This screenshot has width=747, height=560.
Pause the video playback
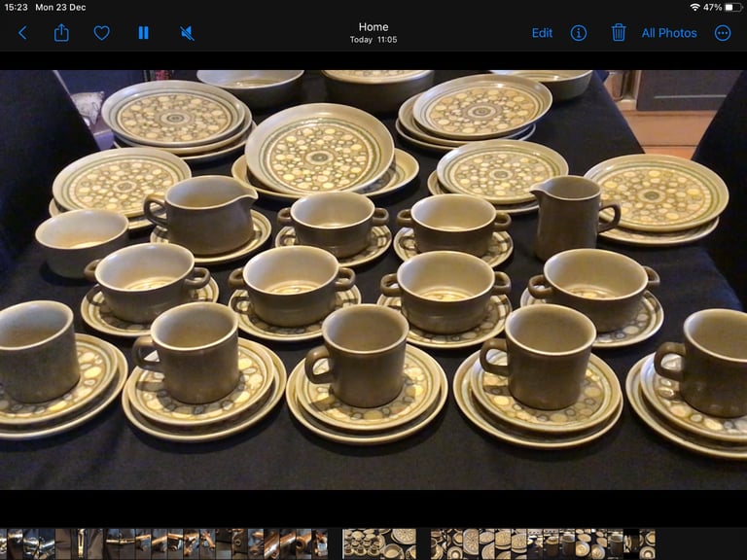point(143,33)
